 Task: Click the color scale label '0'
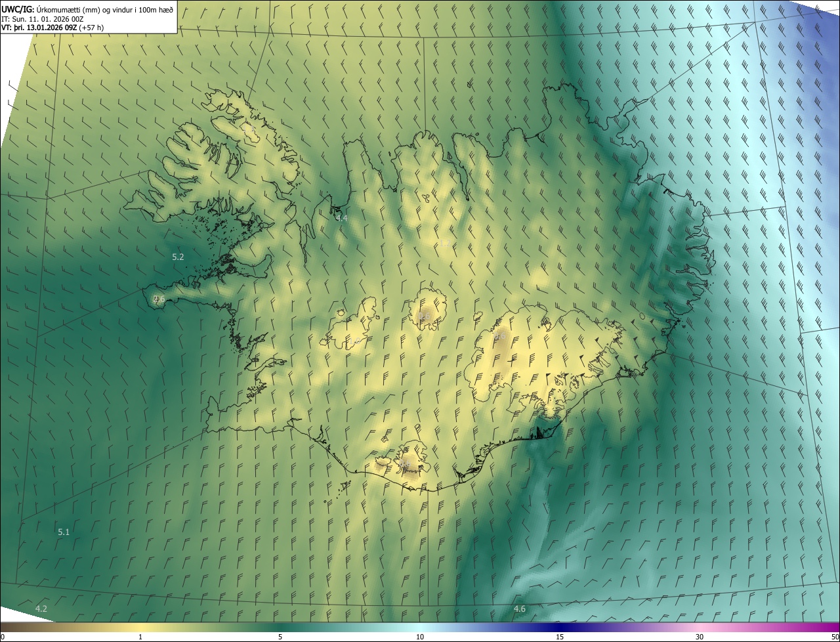[x=3, y=637]
